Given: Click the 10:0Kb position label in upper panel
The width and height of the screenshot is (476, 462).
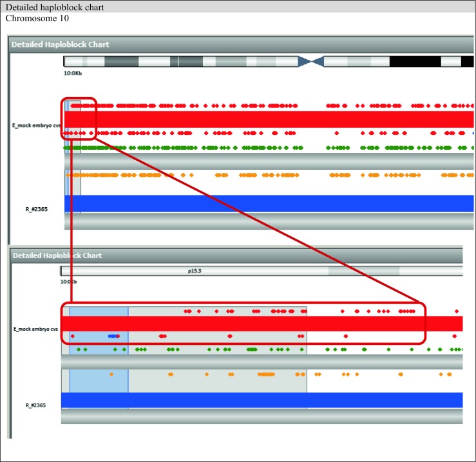Looking at the screenshot, I should 73,73.
